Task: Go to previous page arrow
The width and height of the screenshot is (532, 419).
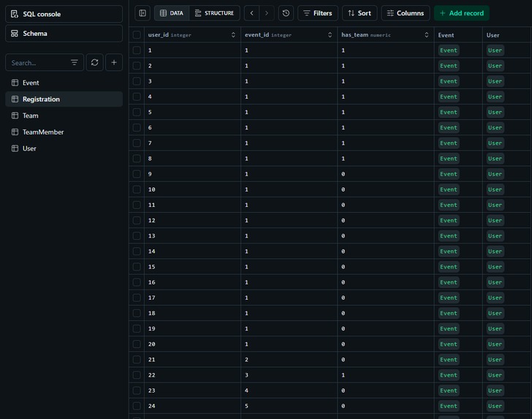Action: click(x=251, y=13)
